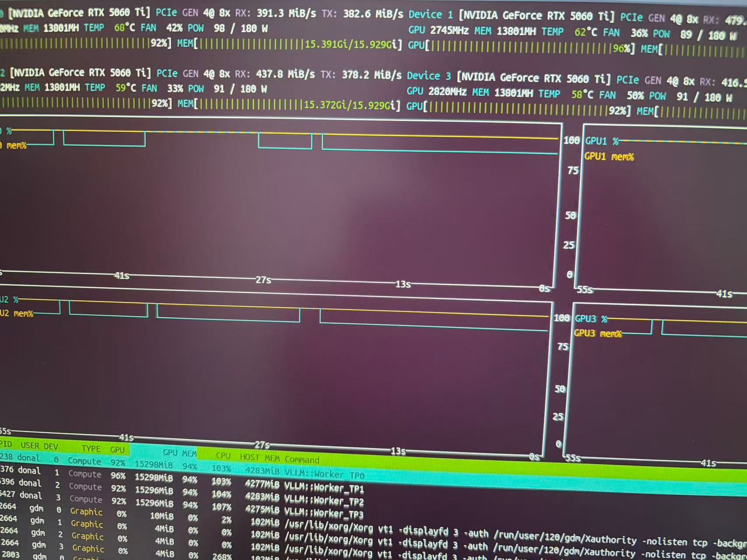Pick the VLLM::Worker_TP3 process command
Screen dimensions: 747x560
[324, 512]
